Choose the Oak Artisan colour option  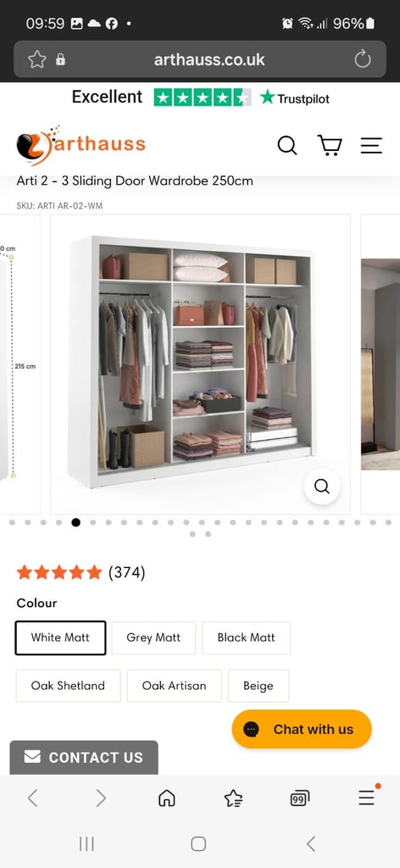click(175, 686)
